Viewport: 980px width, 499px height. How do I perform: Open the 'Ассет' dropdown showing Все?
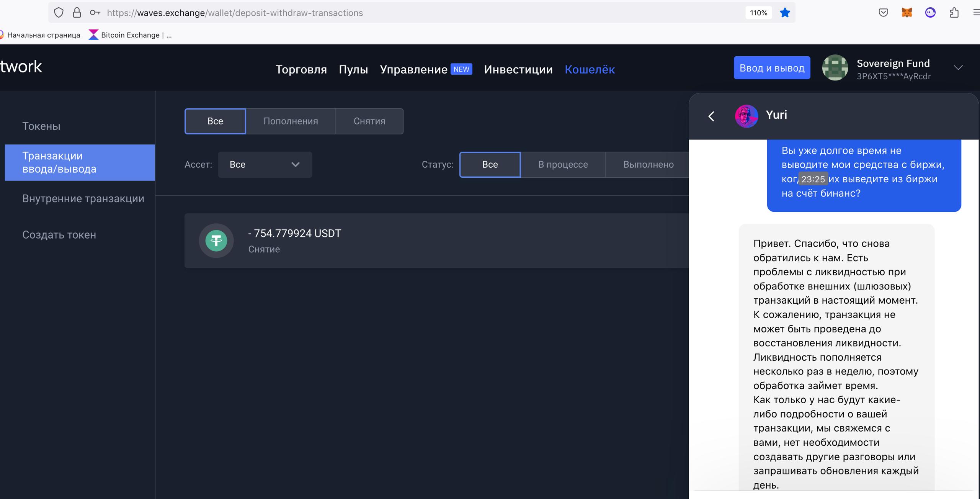[265, 164]
